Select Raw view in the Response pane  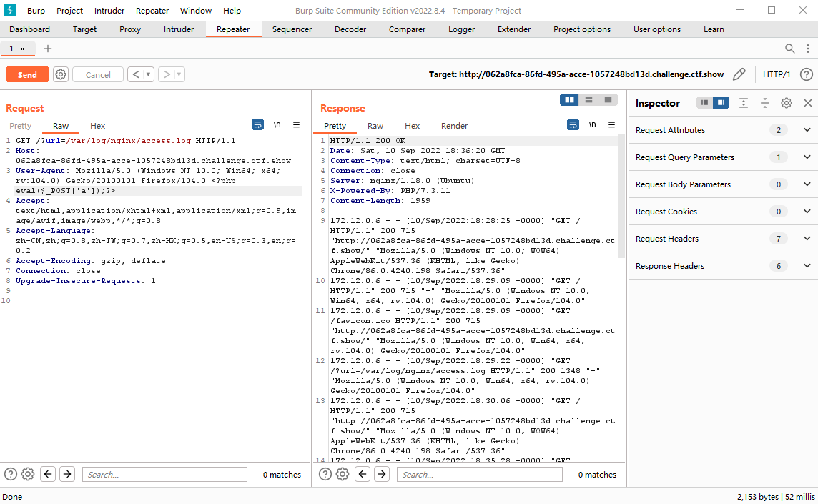pos(375,126)
